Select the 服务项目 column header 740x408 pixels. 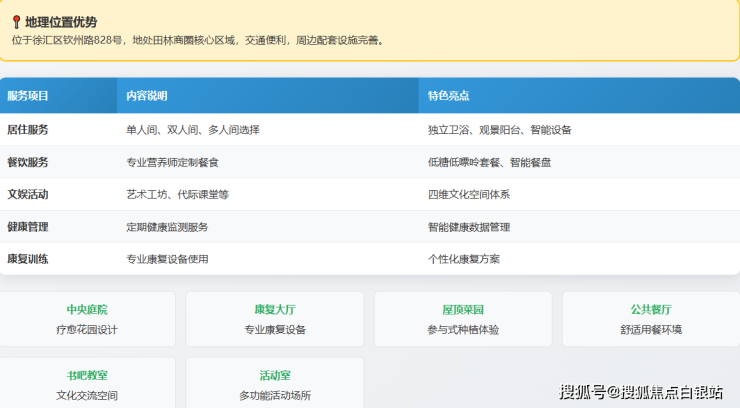28,96
